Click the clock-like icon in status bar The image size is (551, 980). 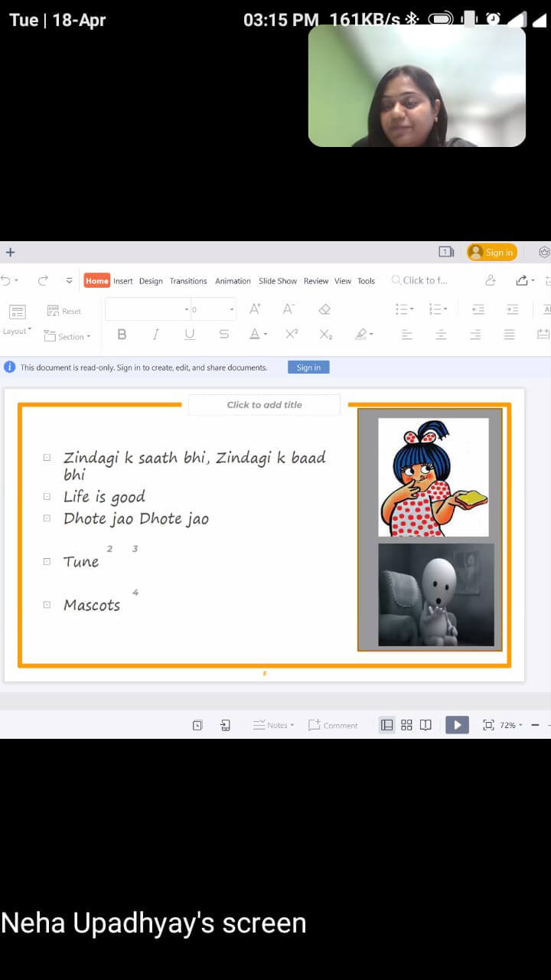click(197, 725)
